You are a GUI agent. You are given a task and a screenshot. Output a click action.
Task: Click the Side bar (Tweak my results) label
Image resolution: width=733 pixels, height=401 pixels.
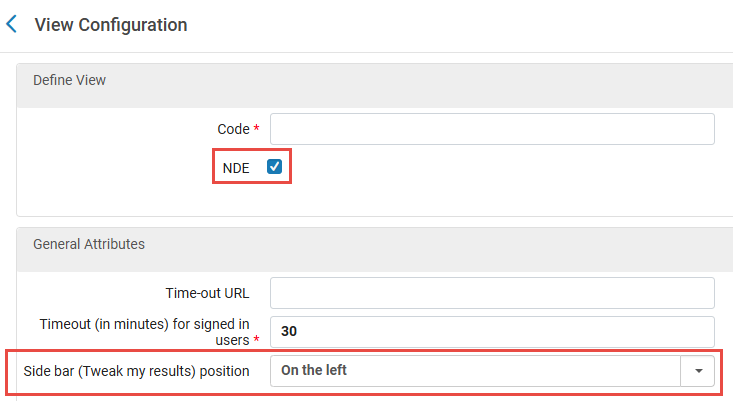136,371
